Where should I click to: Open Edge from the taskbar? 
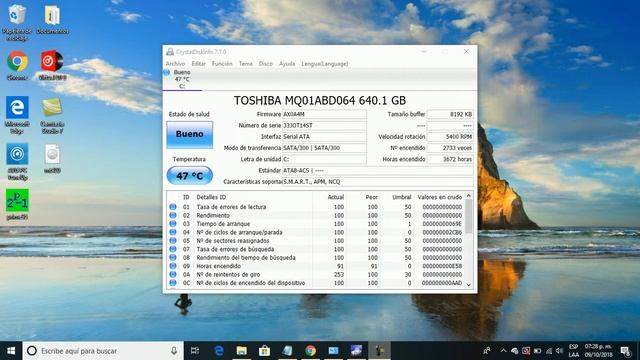click(x=218, y=351)
